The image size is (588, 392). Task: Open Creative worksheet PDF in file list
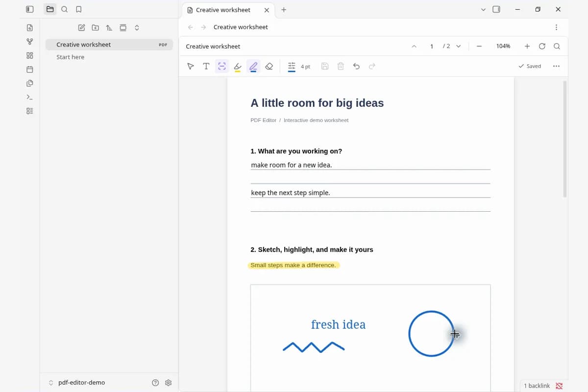pyautogui.click(x=109, y=45)
